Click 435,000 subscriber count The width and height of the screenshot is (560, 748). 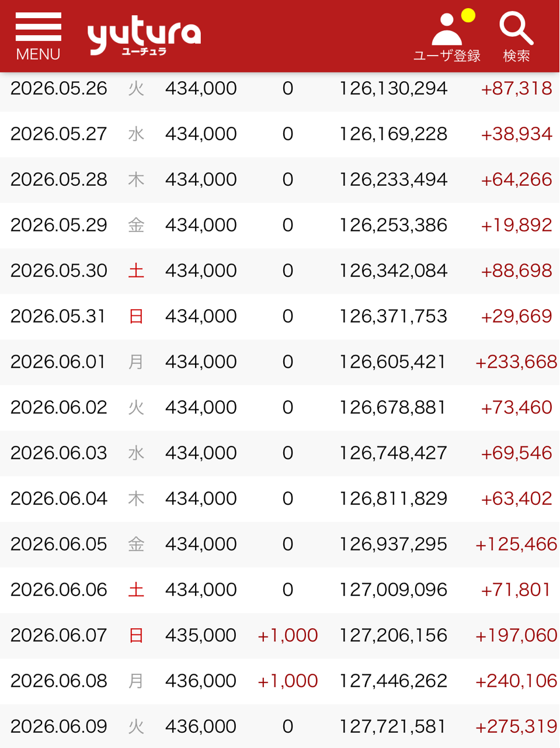tap(201, 635)
